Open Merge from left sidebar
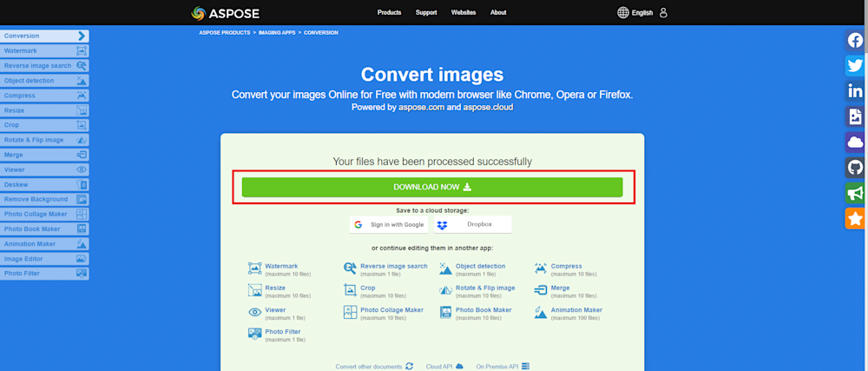This screenshot has width=868, height=371. tap(44, 155)
